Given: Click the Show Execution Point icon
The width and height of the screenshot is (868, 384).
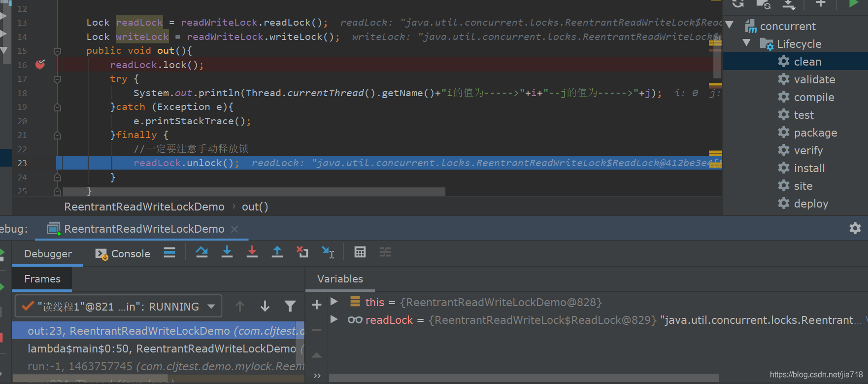Looking at the screenshot, I should pyautogui.click(x=169, y=252).
